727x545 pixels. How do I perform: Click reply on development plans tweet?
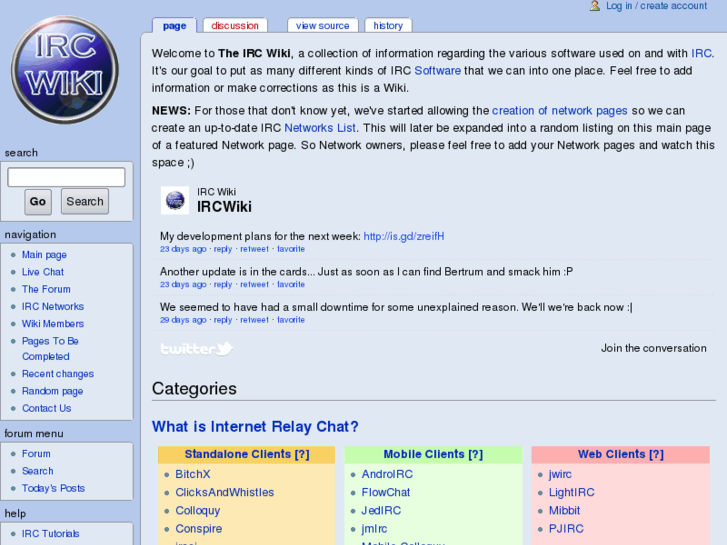[223, 249]
